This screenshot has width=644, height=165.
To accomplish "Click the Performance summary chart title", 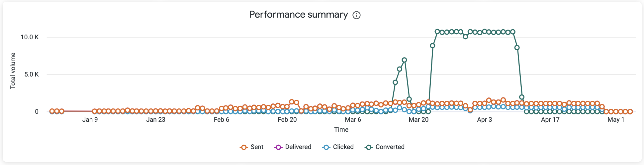I will [299, 15].
